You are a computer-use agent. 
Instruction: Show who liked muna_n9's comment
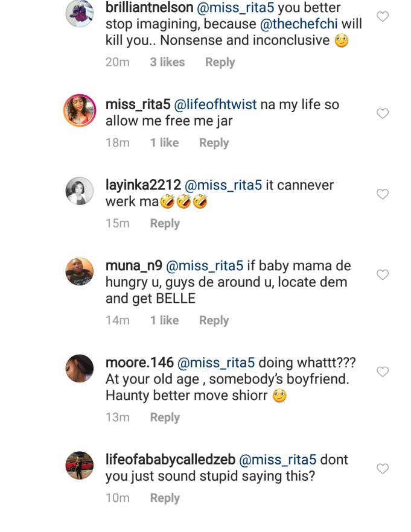164,321
